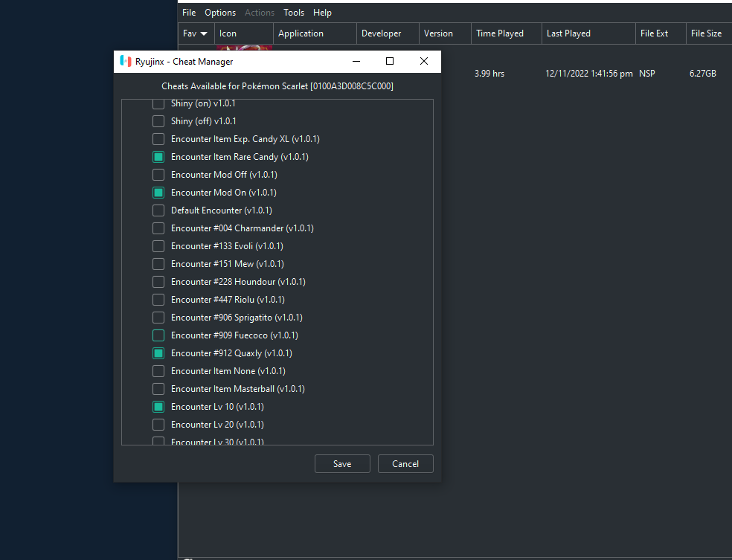
Task: Sort by Time Played column
Action: click(x=507, y=33)
